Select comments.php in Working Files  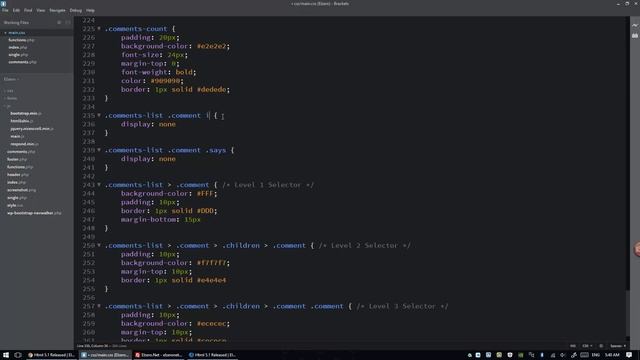tap(22, 62)
